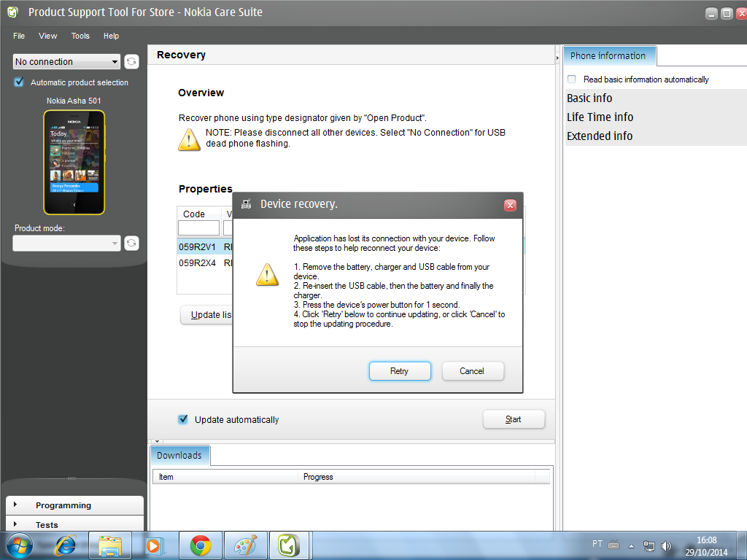
Task: Open the Product mode dropdown
Action: point(66,244)
